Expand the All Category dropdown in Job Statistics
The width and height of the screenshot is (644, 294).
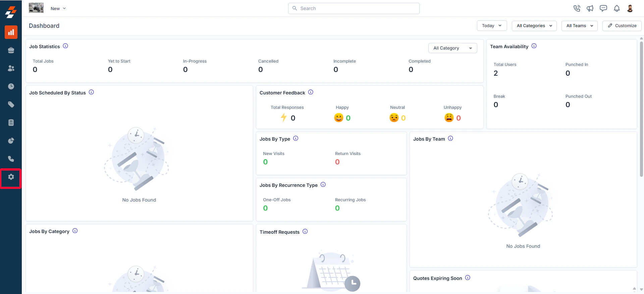pos(452,48)
